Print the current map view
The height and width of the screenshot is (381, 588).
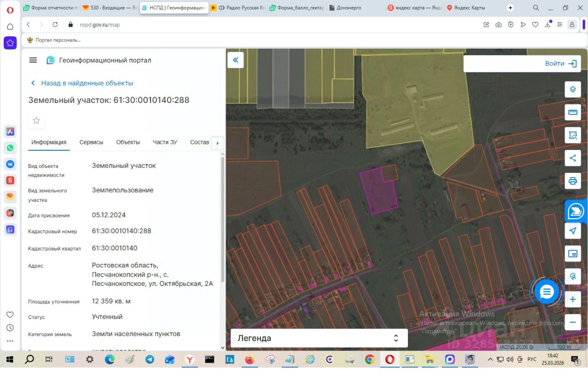point(572,181)
